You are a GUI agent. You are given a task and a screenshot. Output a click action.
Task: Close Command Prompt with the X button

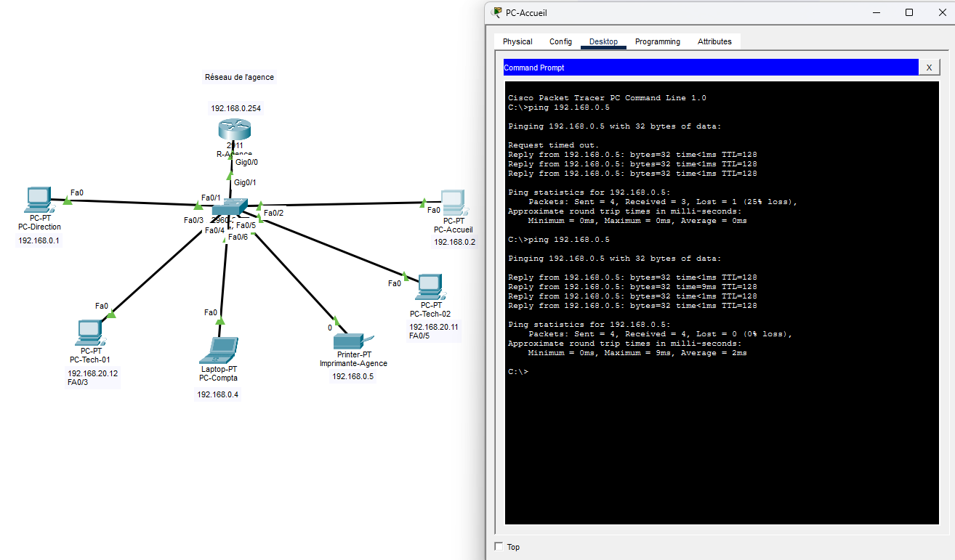pos(929,68)
